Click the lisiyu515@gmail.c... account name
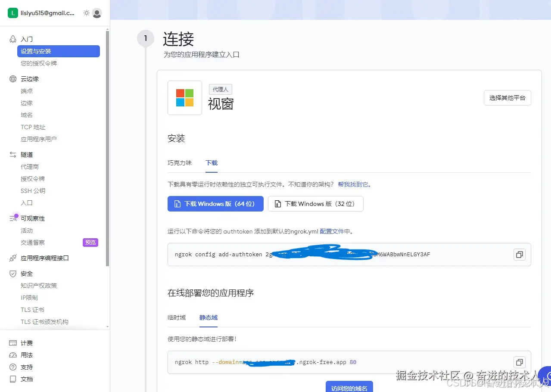The image size is (551, 392). (48, 13)
